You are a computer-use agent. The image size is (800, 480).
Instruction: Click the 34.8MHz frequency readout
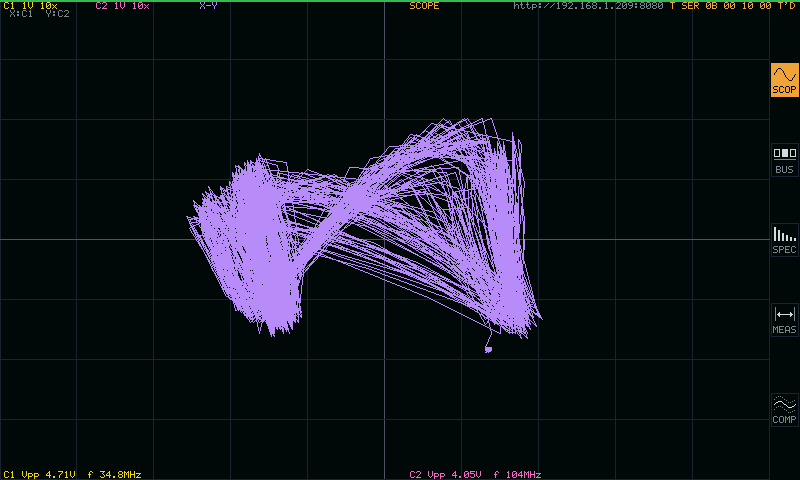tap(120, 474)
